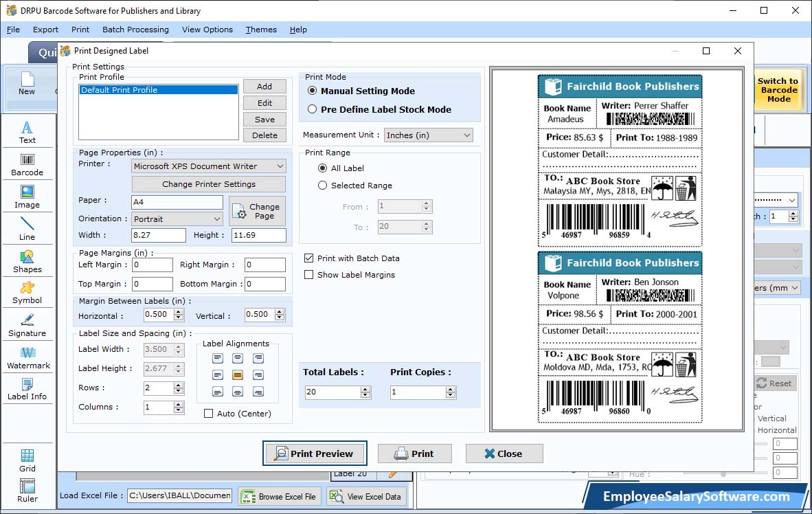Image resolution: width=812 pixels, height=514 pixels.
Task: Increase the Total Labels value
Action: point(365,389)
